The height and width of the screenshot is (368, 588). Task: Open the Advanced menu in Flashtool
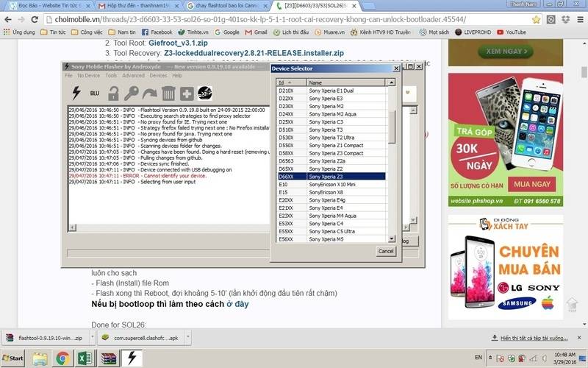pyautogui.click(x=133, y=76)
